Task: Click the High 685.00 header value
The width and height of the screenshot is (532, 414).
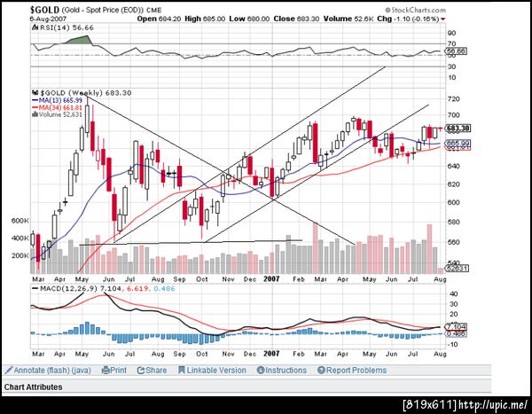Action: (205, 19)
